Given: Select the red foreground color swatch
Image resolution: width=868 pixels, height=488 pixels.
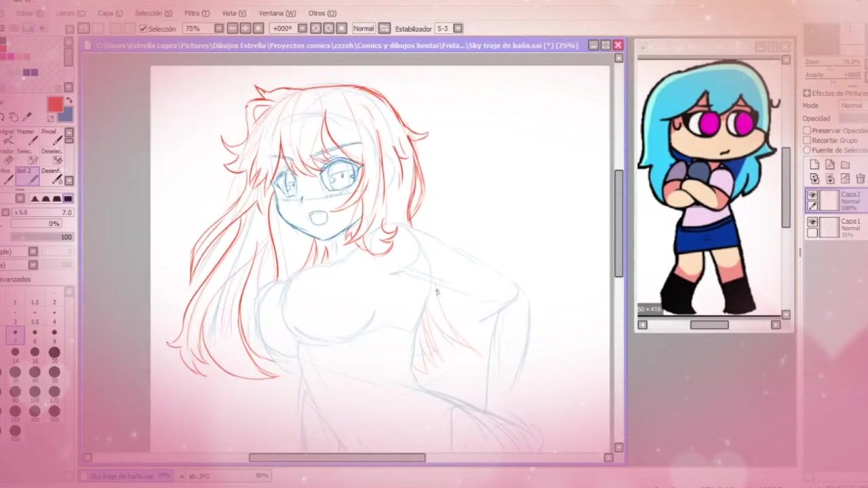Looking at the screenshot, I should (55, 104).
